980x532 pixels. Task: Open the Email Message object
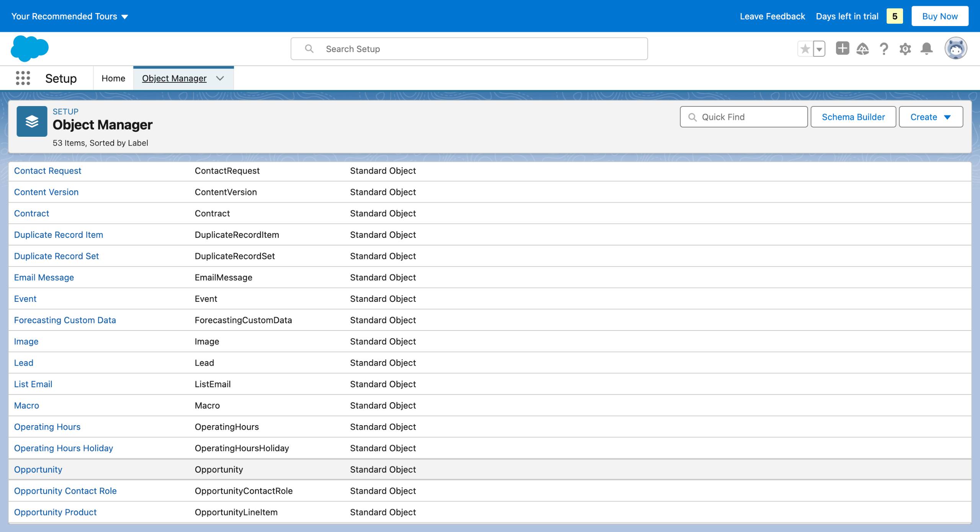tap(44, 278)
